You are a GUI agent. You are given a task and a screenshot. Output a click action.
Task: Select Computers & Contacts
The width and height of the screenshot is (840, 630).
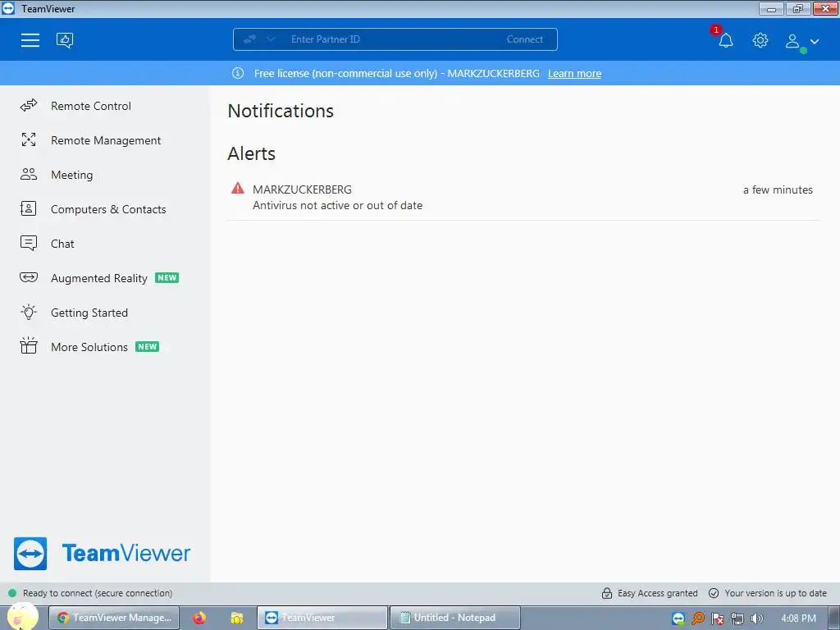pyautogui.click(x=108, y=209)
